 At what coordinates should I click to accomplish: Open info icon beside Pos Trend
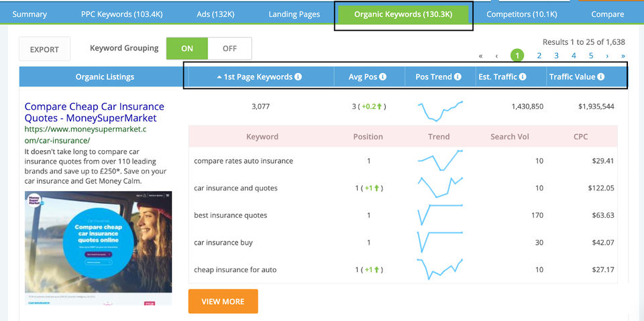pyautogui.click(x=458, y=77)
